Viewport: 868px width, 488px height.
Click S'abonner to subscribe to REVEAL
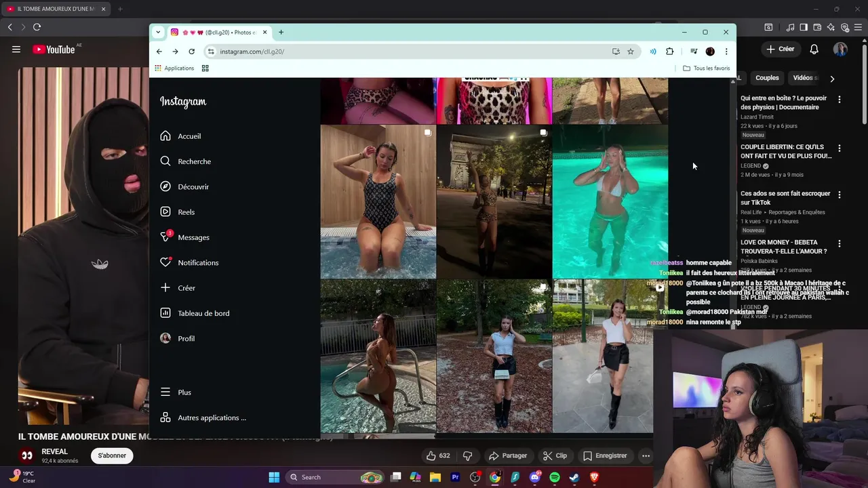pos(112,455)
